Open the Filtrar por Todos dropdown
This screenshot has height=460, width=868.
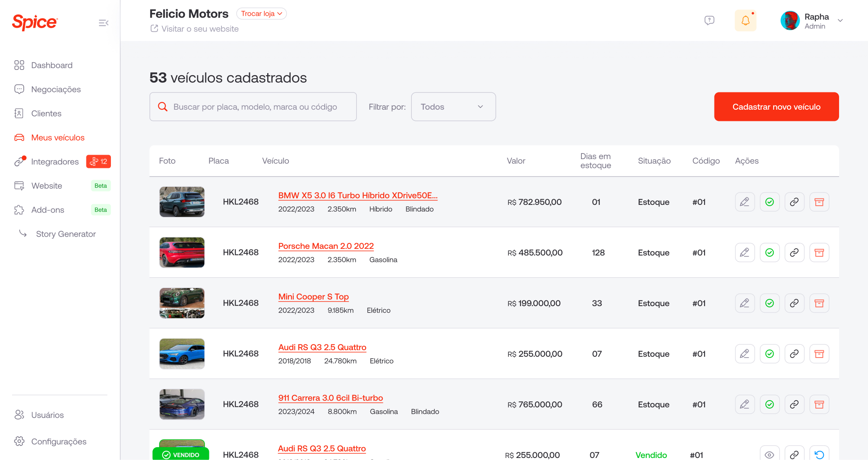click(x=453, y=107)
